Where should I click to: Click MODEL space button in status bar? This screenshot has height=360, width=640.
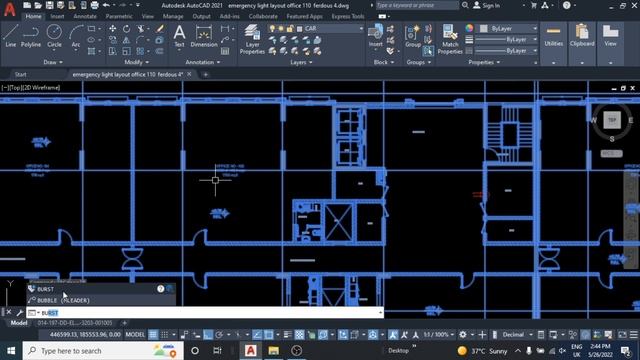point(135,335)
